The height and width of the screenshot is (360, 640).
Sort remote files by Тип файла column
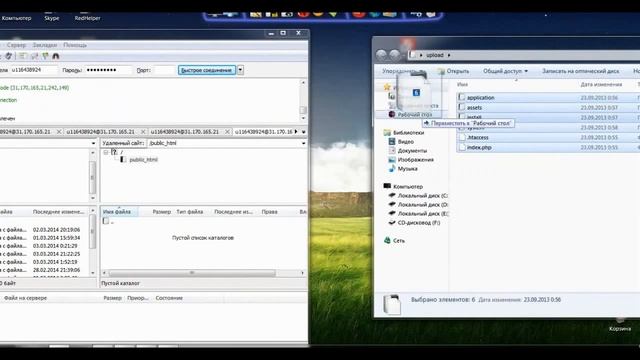coord(189,212)
